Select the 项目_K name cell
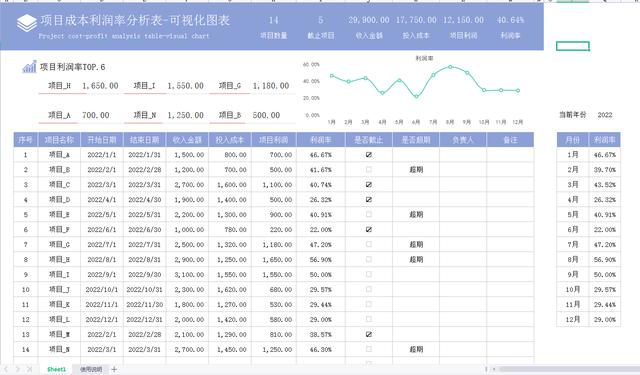The image size is (640, 375). [x=59, y=304]
